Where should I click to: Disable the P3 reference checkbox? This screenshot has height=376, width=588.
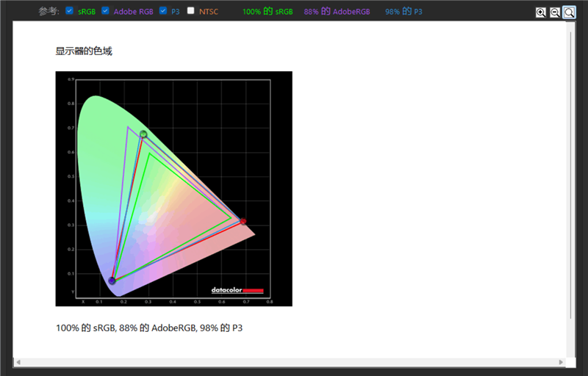tap(162, 10)
